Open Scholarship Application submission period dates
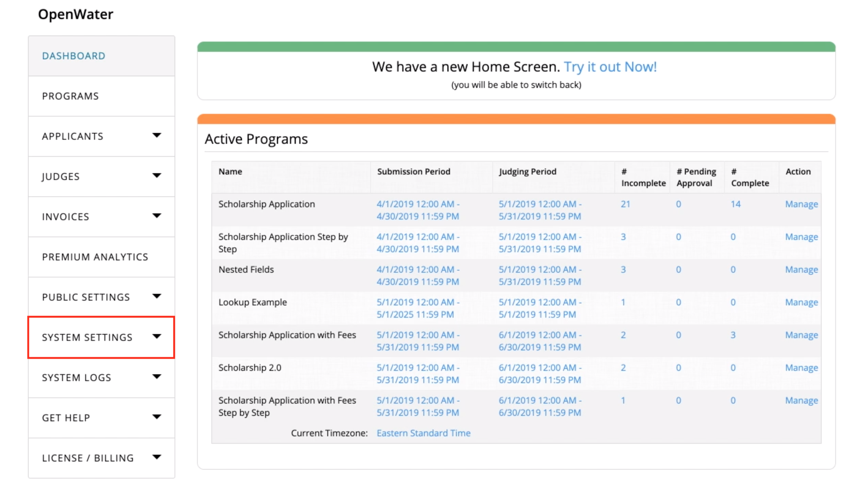 418,210
